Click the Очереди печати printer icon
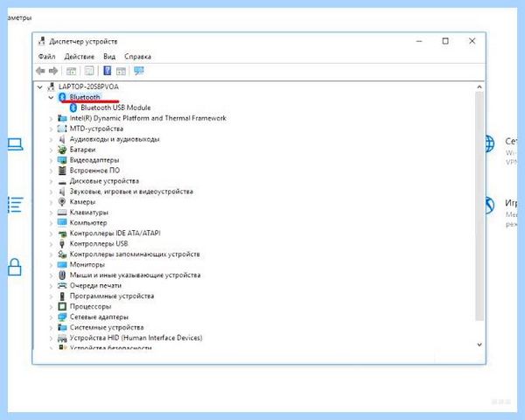This screenshot has width=525, height=420. [62, 286]
